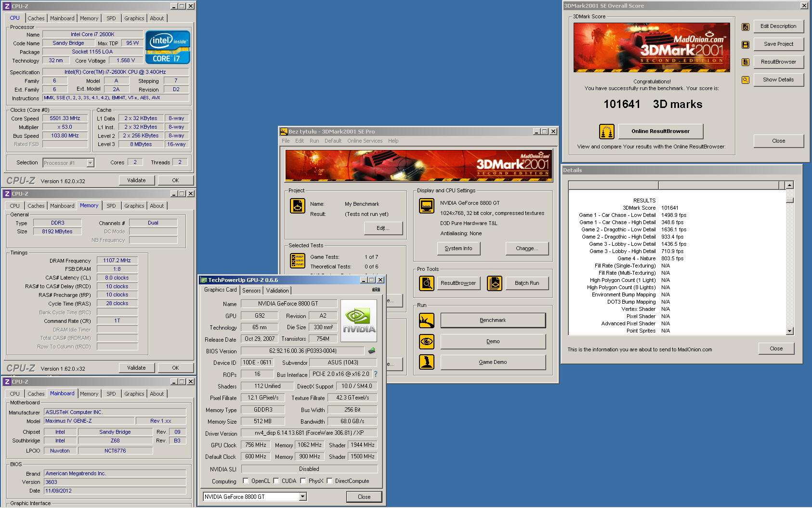
Task: Open the Online Services menu
Action: (365, 141)
